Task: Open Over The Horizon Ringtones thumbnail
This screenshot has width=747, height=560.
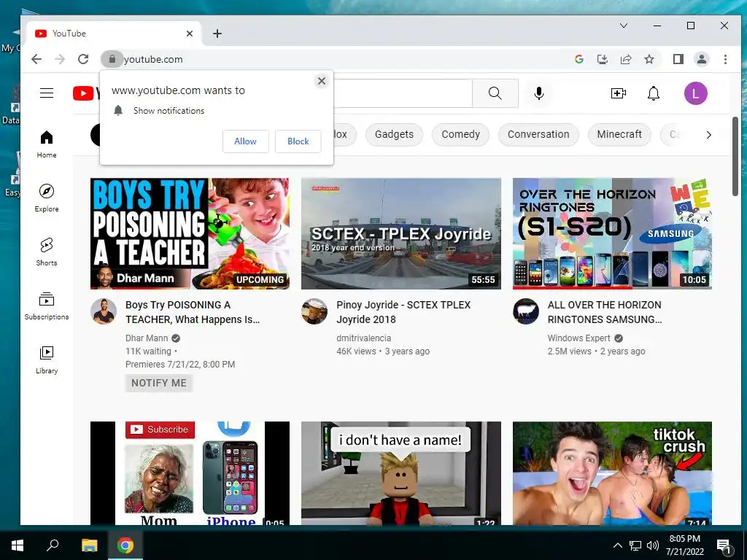Action: click(x=612, y=233)
